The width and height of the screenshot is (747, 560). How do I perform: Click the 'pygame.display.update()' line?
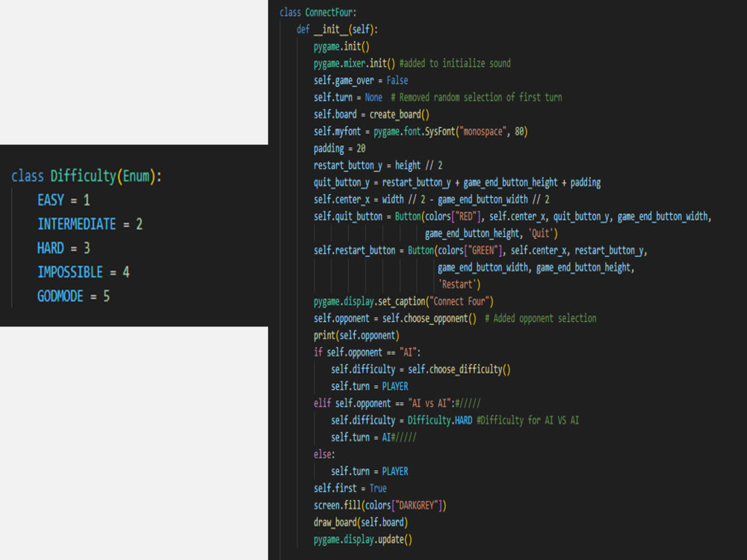point(362,540)
